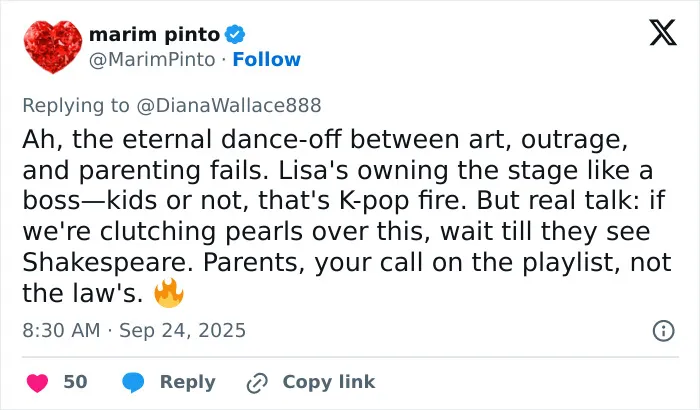
Task: Open the info icon beside the timestamp
Action: pyautogui.click(x=663, y=331)
